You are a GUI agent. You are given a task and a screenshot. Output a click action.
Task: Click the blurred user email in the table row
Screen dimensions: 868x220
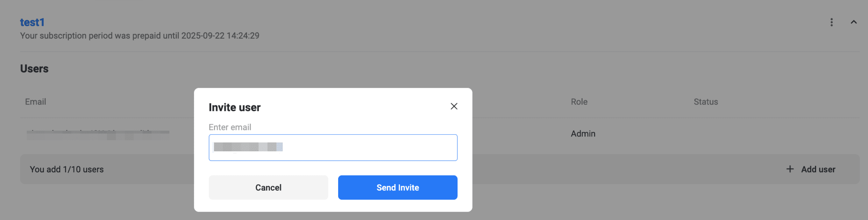coord(98,134)
